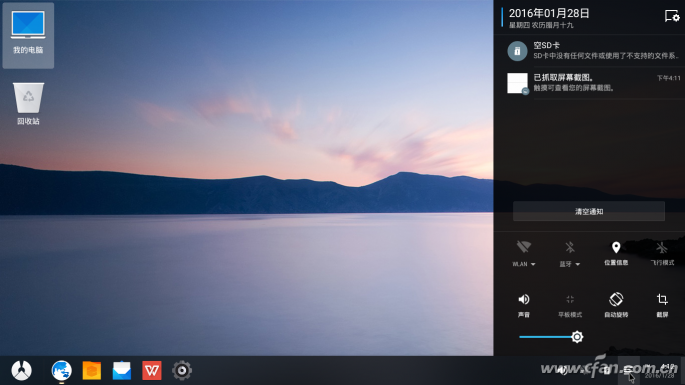
Task: Launch the WPS Office taskbar icon
Action: tap(152, 371)
